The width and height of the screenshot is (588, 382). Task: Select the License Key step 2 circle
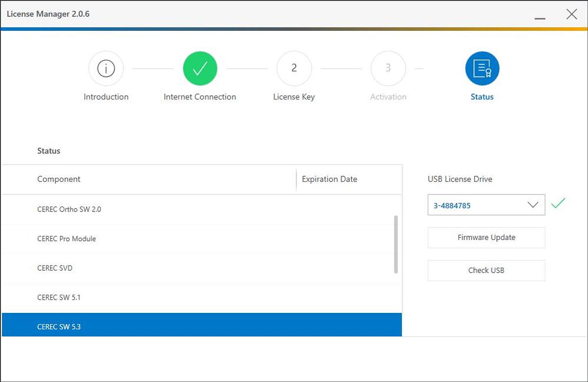[294, 69]
